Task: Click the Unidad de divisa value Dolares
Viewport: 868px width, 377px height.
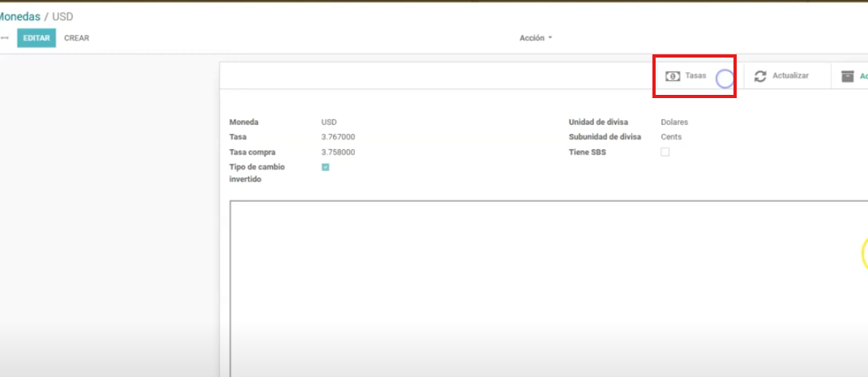Action: click(x=674, y=122)
